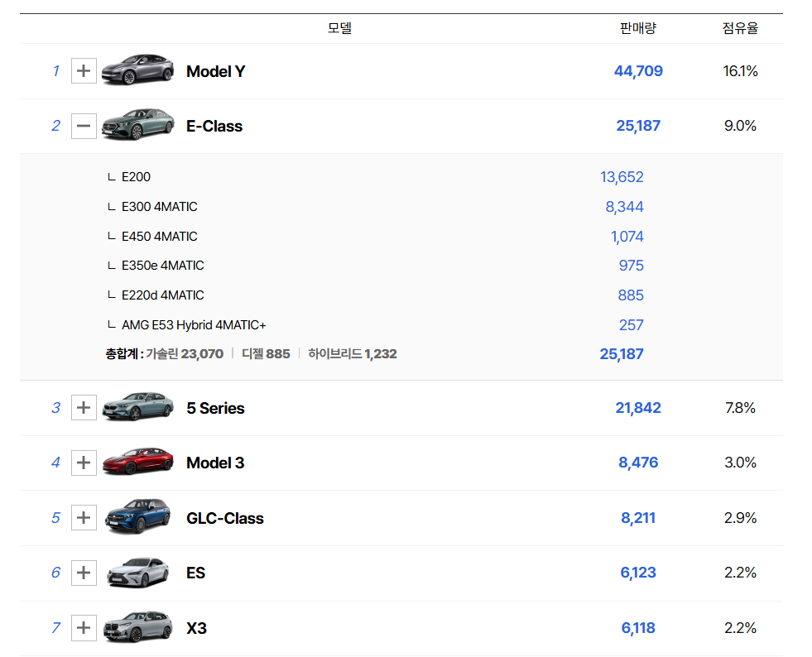Expand the GLC-Class row

tap(84, 518)
